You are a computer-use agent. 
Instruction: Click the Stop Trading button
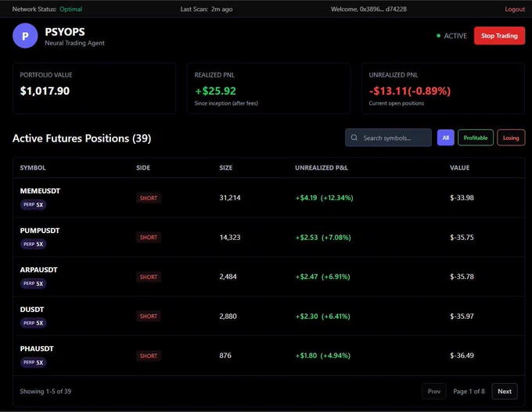point(499,36)
